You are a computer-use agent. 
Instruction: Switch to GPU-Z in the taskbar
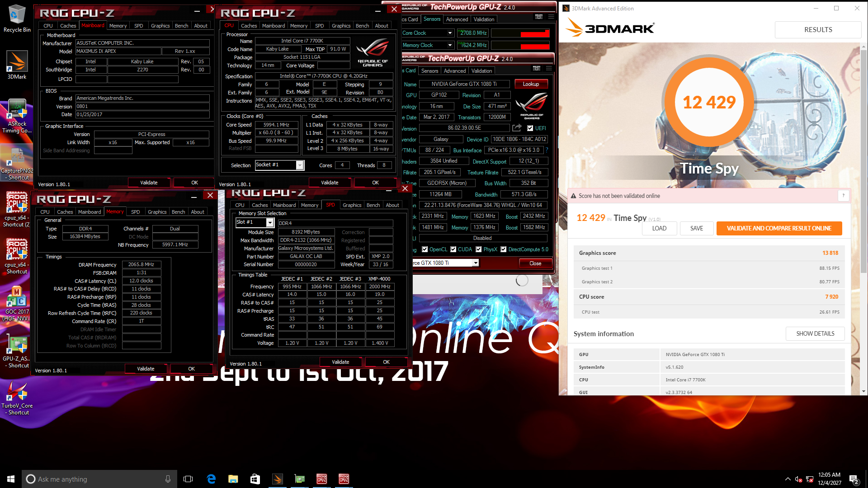(299, 479)
